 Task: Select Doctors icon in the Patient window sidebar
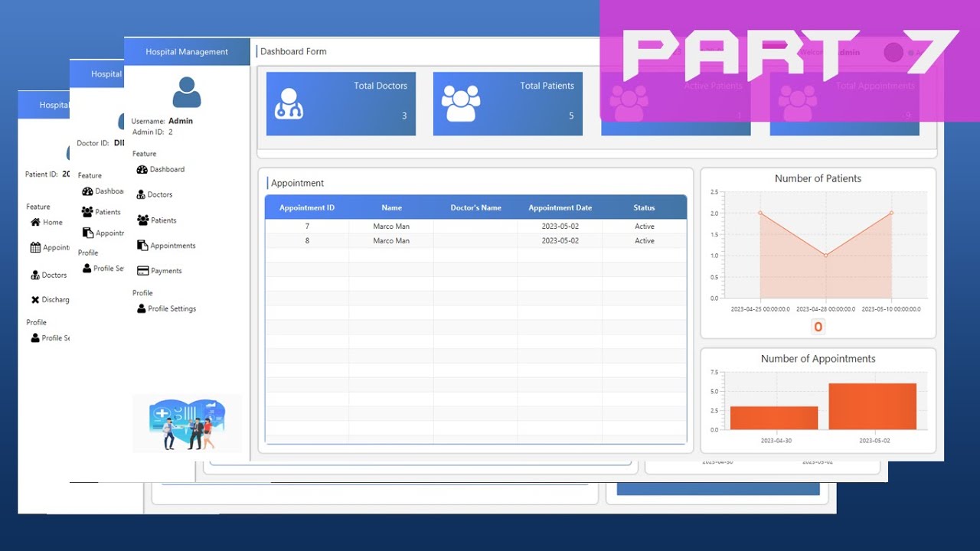click(x=35, y=275)
